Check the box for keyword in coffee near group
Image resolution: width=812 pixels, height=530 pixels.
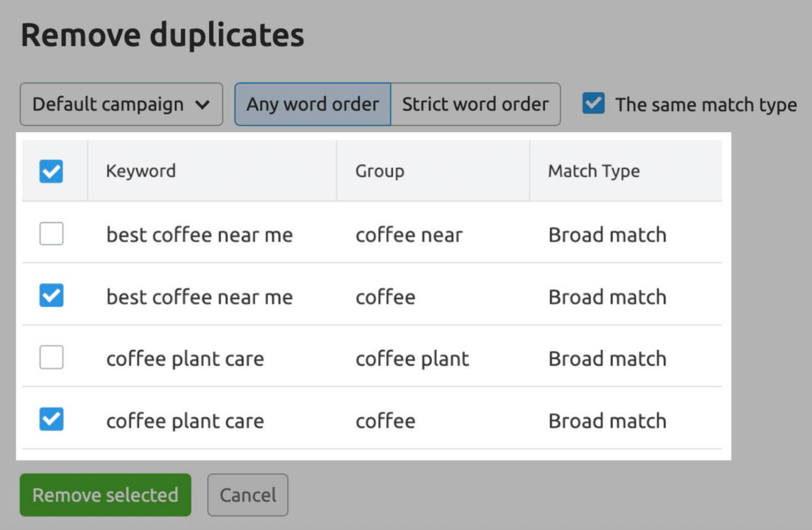coord(51,234)
